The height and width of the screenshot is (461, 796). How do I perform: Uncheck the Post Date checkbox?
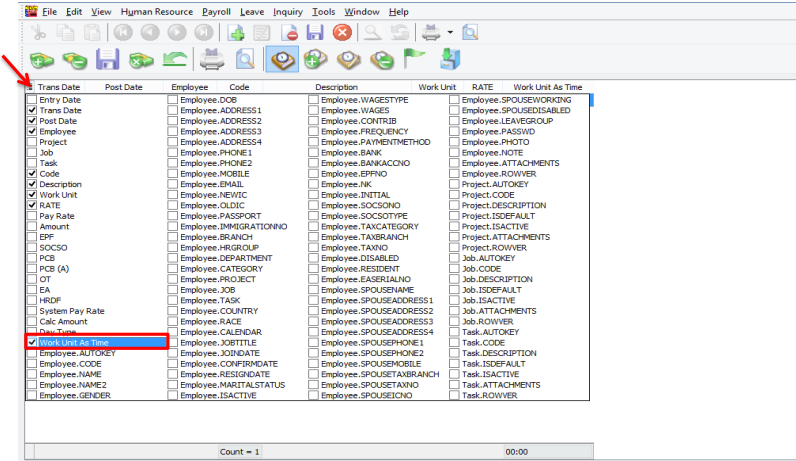click(x=32, y=121)
